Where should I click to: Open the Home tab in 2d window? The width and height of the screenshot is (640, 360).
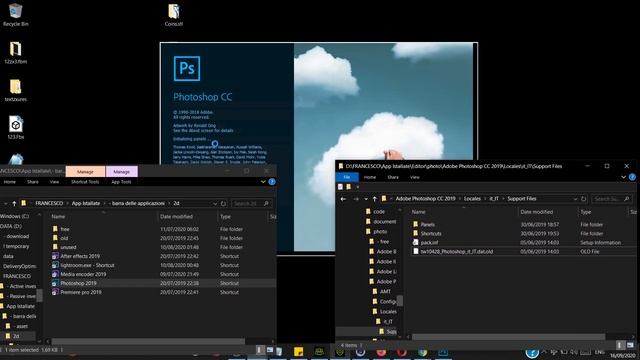[10, 182]
